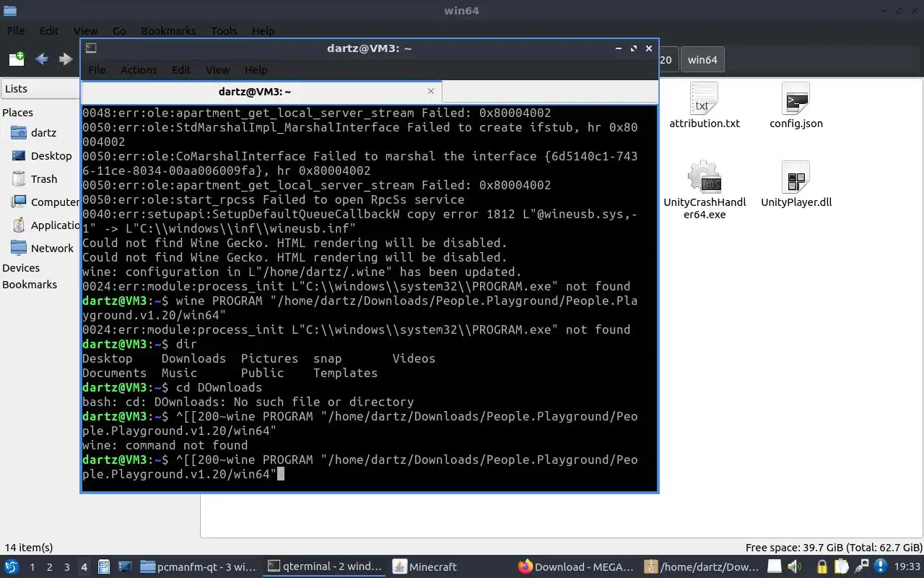
Task: Open pcmanfm Go menu
Action: pos(119,31)
